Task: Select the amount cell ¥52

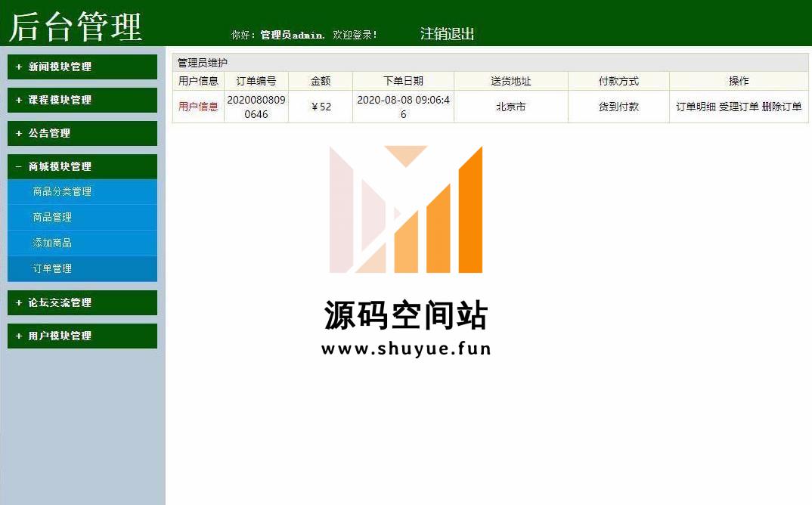Action: pyautogui.click(x=321, y=107)
